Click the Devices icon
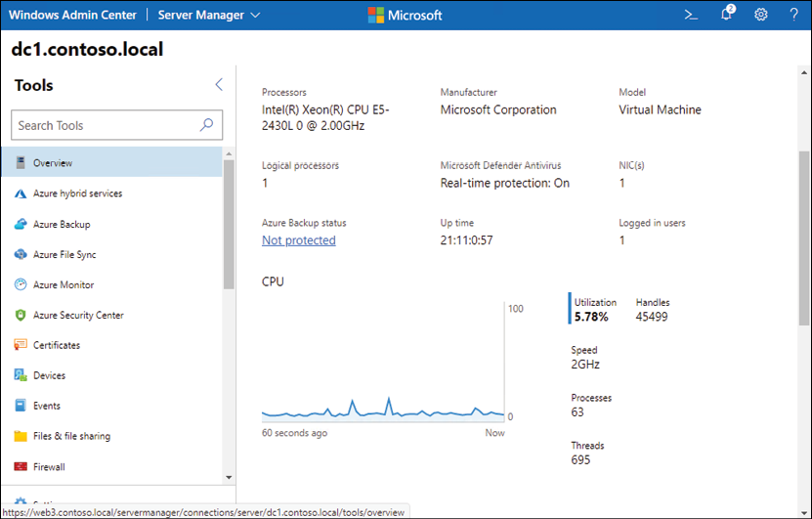Viewport: 812px width, 519px height. point(21,375)
